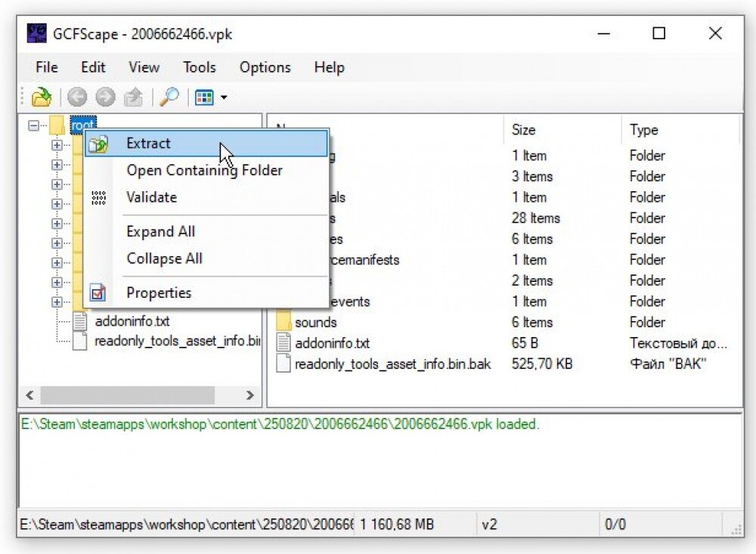This screenshot has height=554, width=756.
Task: Expand the last subfolder under root
Action: (57, 302)
